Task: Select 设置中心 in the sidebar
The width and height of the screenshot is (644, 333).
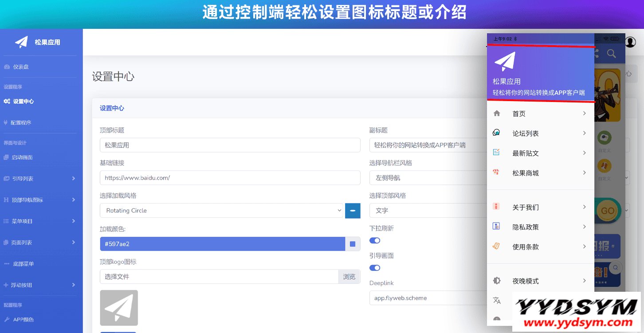Action: (24, 102)
